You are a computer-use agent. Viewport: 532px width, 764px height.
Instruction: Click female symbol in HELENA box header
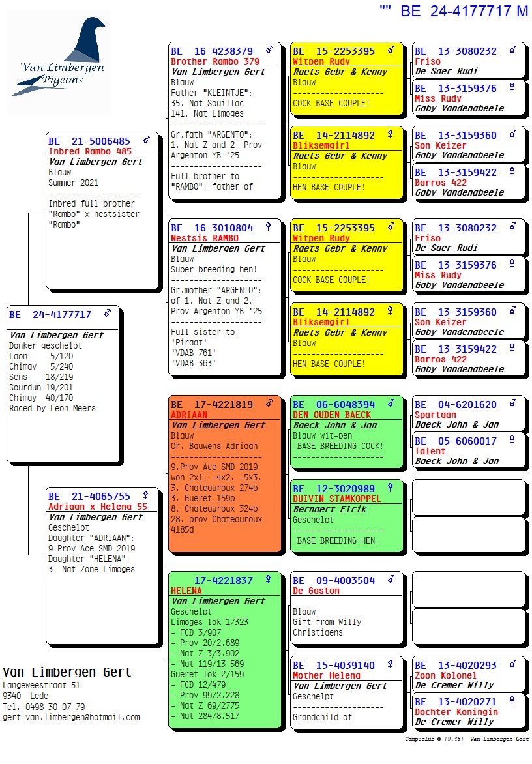click(269, 580)
